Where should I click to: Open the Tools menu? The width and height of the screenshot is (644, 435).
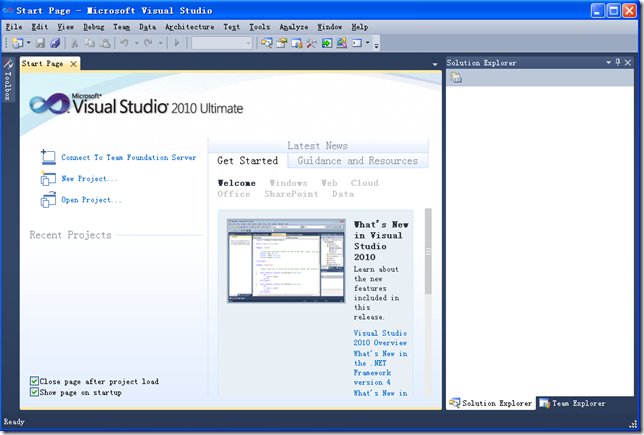[260, 27]
